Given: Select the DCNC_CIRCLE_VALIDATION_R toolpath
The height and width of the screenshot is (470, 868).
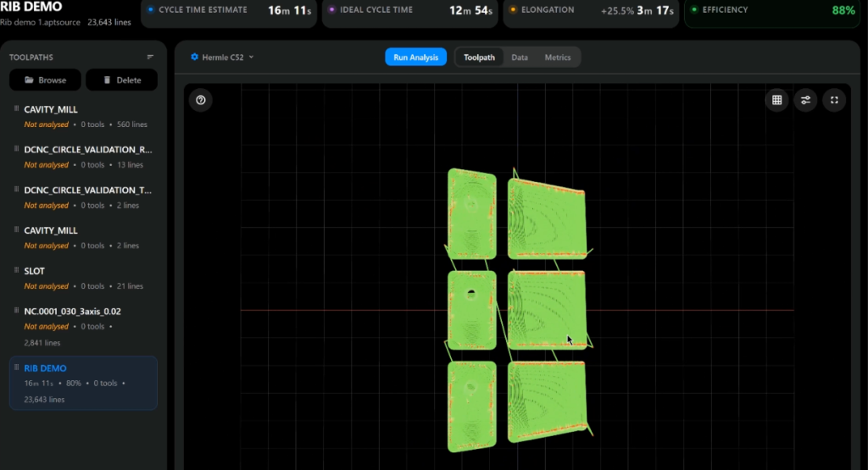Looking at the screenshot, I should (83, 157).
